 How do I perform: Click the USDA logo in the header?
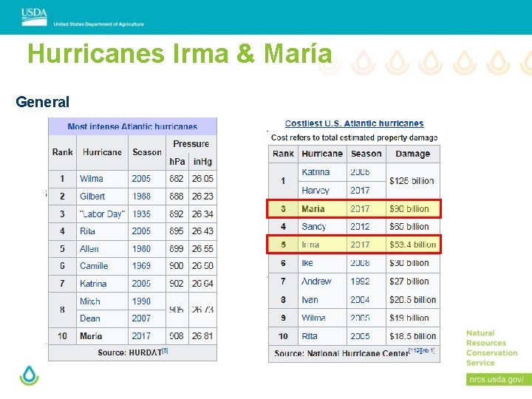[34, 17]
